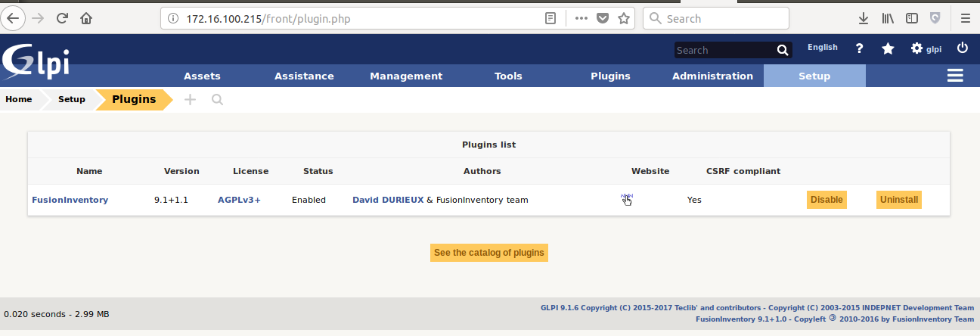The height and width of the screenshot is (336, 980).
Task: Open the Assistance menu
Action: (x=304, y=76)
